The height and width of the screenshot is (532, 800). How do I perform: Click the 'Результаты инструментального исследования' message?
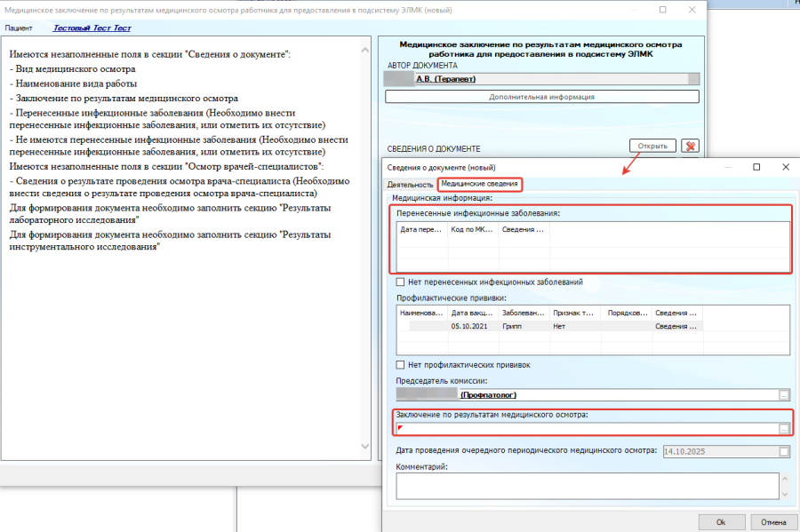170,241
